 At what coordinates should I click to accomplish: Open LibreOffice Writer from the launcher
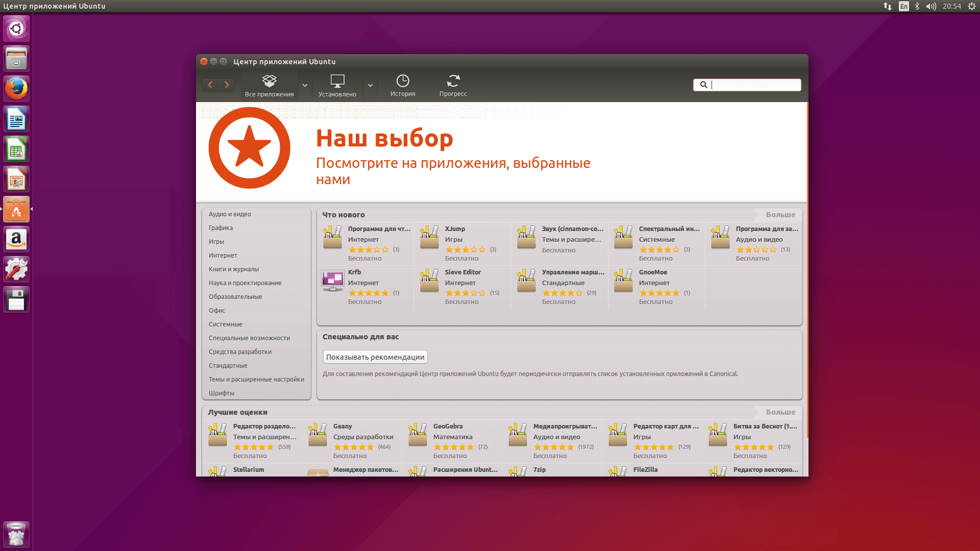click(16, 119)
